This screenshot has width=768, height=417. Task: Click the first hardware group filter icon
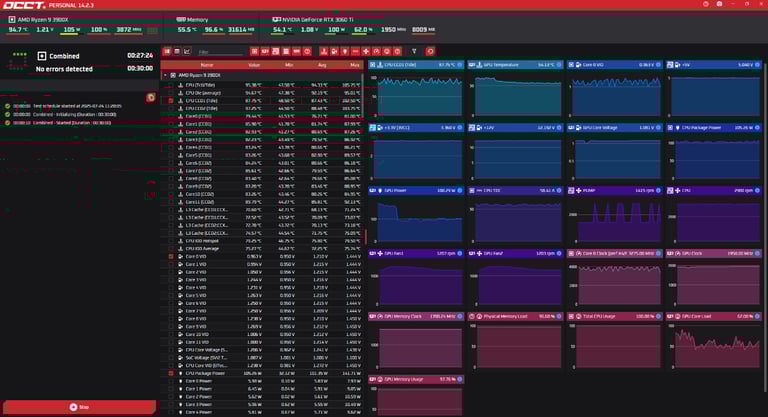pyautogui.click(x=254, y=51)
